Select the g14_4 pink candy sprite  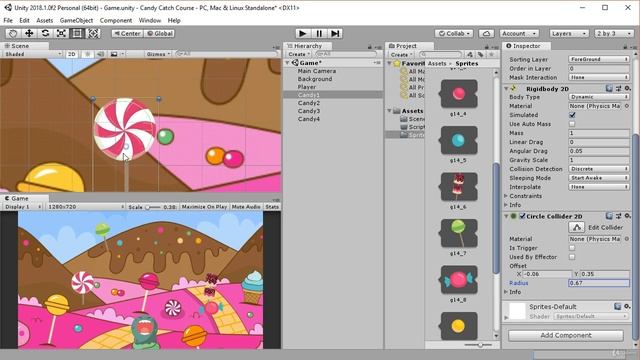pyautogui.click(x=459, y=94)
